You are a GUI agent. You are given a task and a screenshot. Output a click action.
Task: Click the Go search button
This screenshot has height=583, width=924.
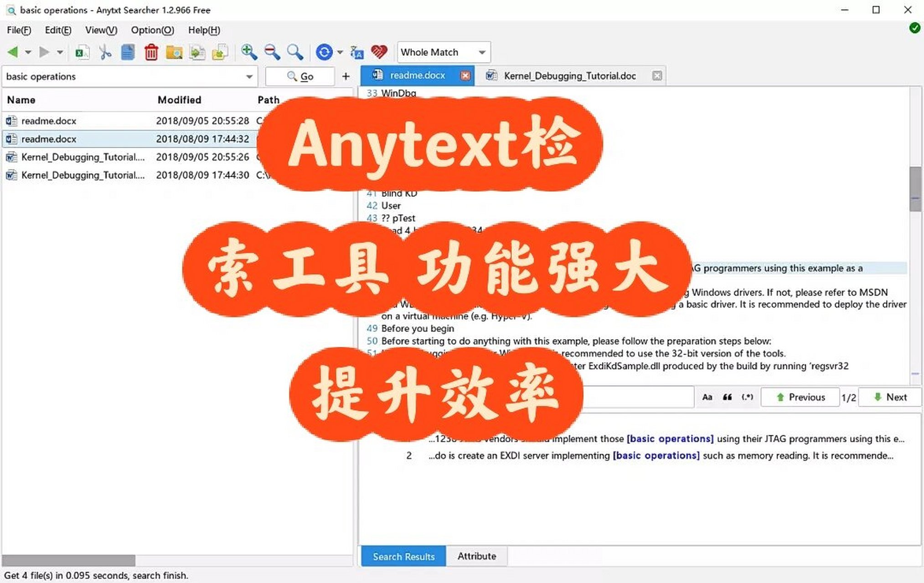(300, 77)
